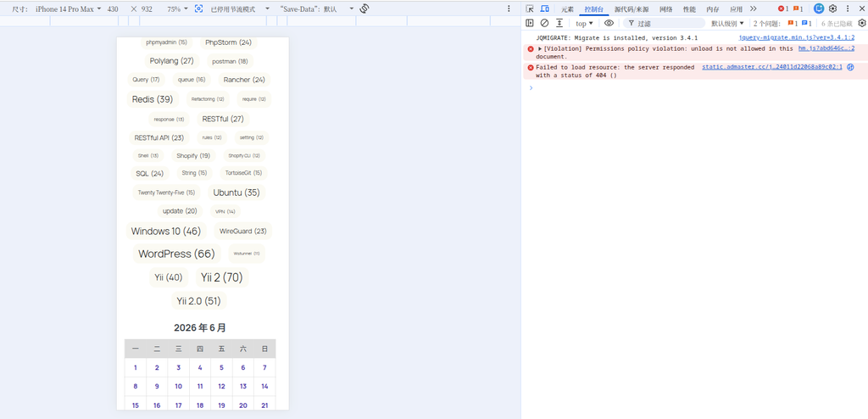The image size is (868, 419).
Task: Click the live expression eye icon
Action: tap(609, 23)
